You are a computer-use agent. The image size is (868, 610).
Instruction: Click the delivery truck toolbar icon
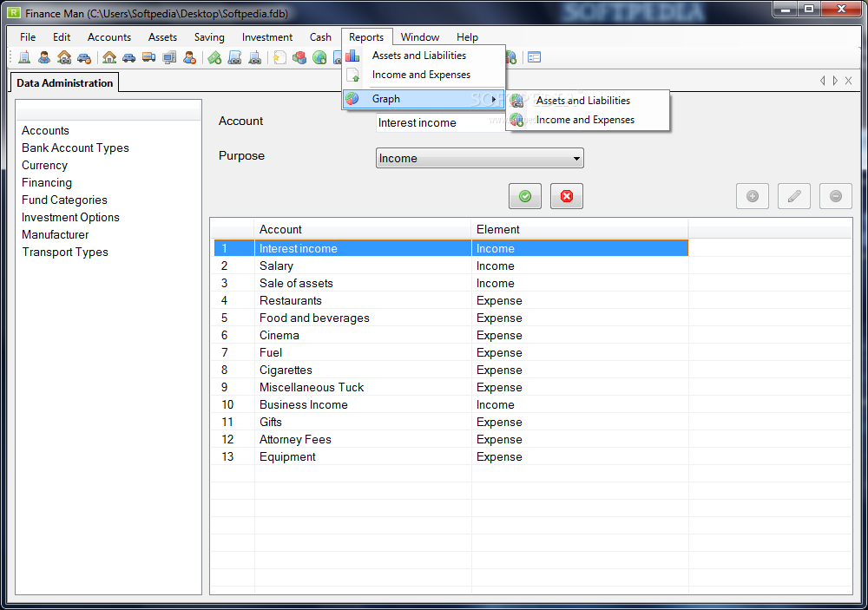(149, 57)
